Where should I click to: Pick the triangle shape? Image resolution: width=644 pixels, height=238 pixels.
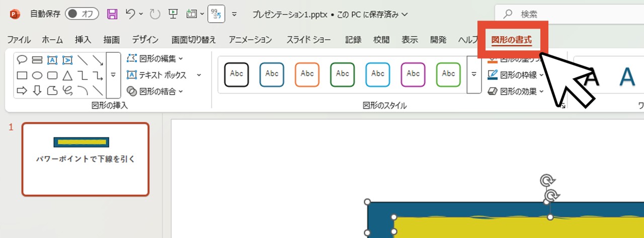67,75
